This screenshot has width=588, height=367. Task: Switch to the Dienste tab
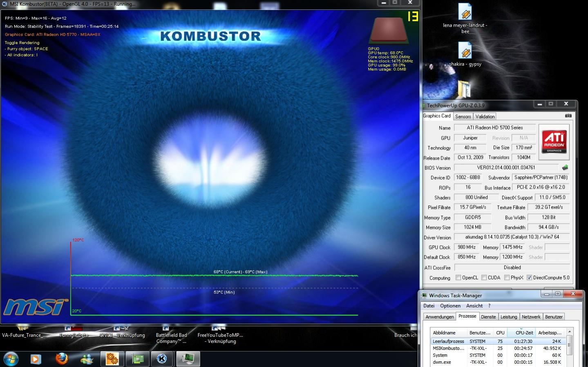(488, 317)
